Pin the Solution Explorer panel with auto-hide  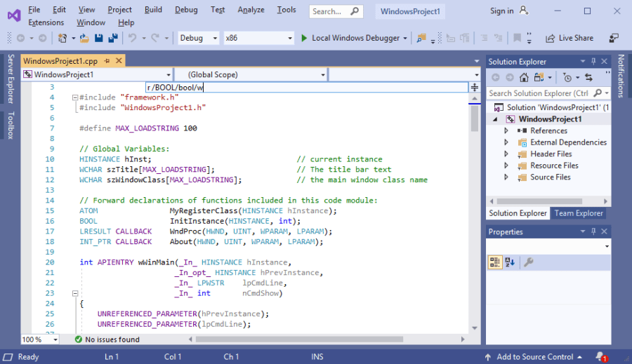pos(593,62)
